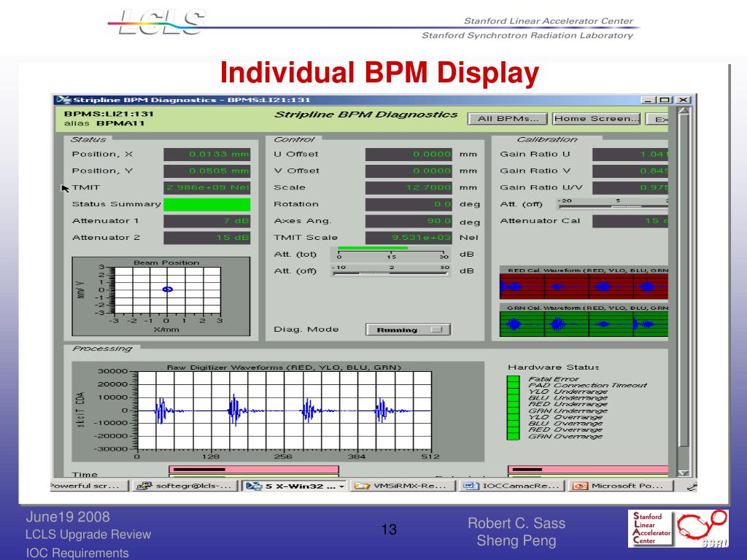Adjust the Att. (off) slider in Control
Viewport: 747px width, 560px height.
[391, 271]
